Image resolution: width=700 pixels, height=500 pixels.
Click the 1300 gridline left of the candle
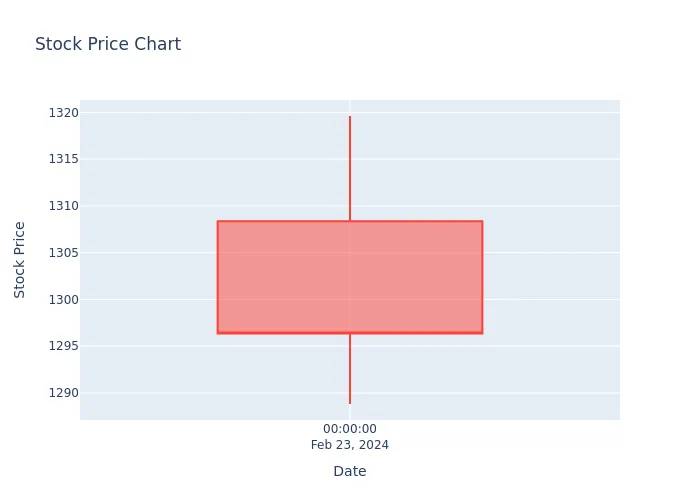tap(149, 299)
